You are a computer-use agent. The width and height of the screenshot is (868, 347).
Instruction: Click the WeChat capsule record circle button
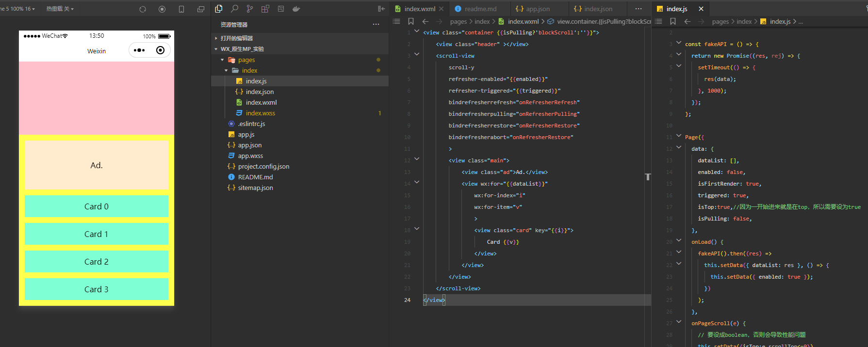click(161, 50)
